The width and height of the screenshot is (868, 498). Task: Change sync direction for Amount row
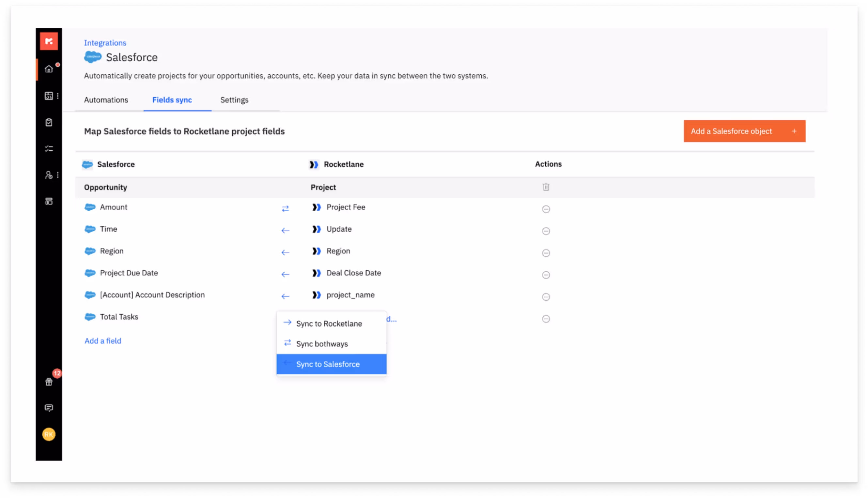(x=285, y=208)
